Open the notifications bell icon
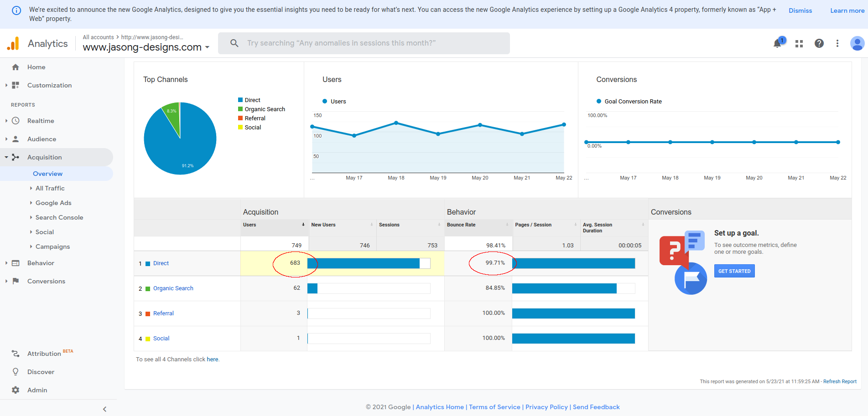 [x=777, y=43]
